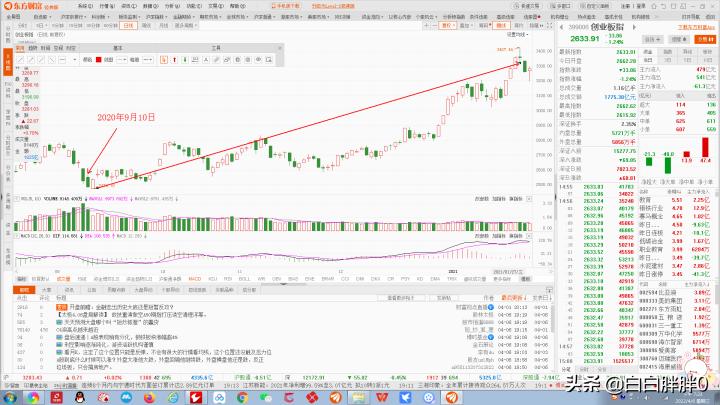Toggle the 简约 simple view button
The image size is (720, 405).
pyautogui.click(x=519, y=26)
